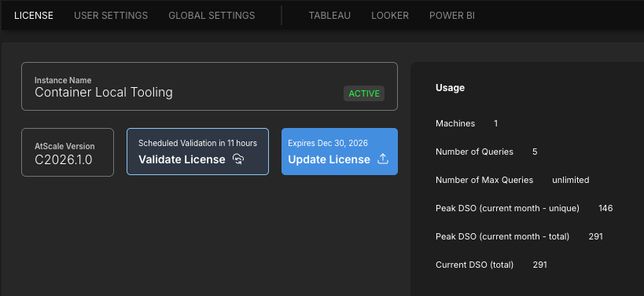Click the ACTIVE status badge
644x296 pixels.
coord(364,93)
